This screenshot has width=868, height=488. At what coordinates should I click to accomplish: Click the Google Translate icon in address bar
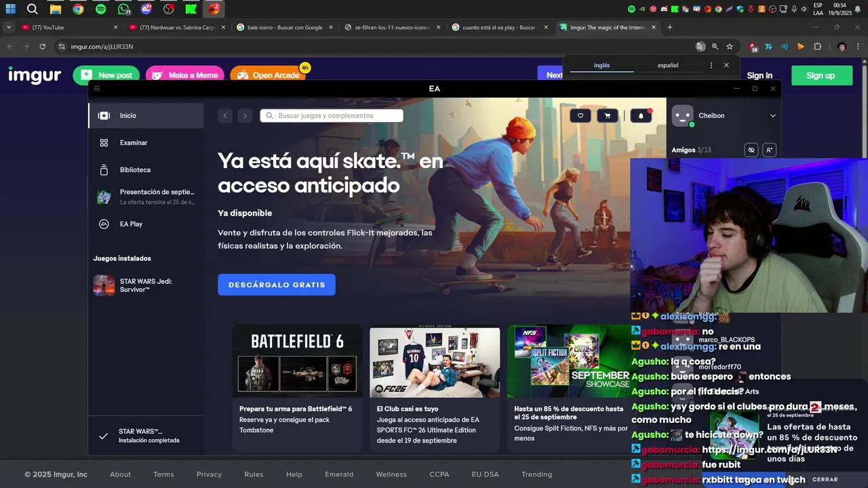coord(701,47)
